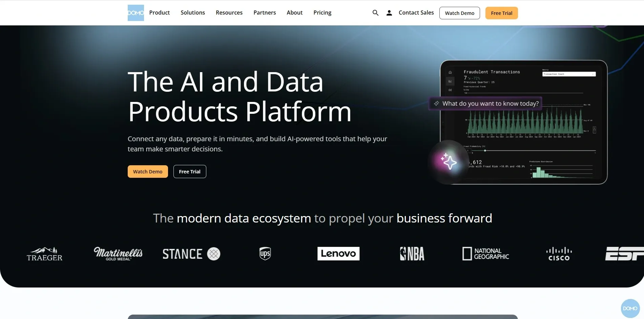Go to the Pricing page
The image size is (644, 319).
click(x=322, y=13)
